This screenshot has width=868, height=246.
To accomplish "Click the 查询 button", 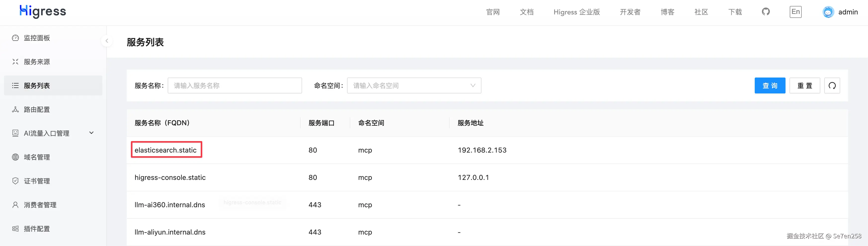I will (x=770, y=85).
